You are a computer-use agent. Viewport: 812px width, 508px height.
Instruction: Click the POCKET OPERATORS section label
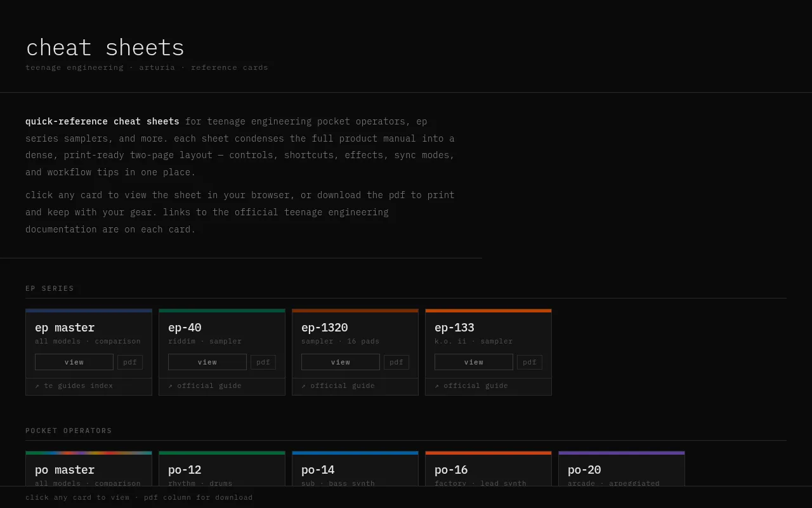click(x=69, y=431)
